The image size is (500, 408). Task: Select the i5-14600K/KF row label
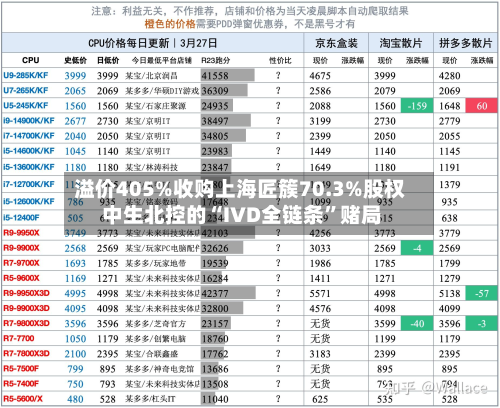tap(29, 151)
